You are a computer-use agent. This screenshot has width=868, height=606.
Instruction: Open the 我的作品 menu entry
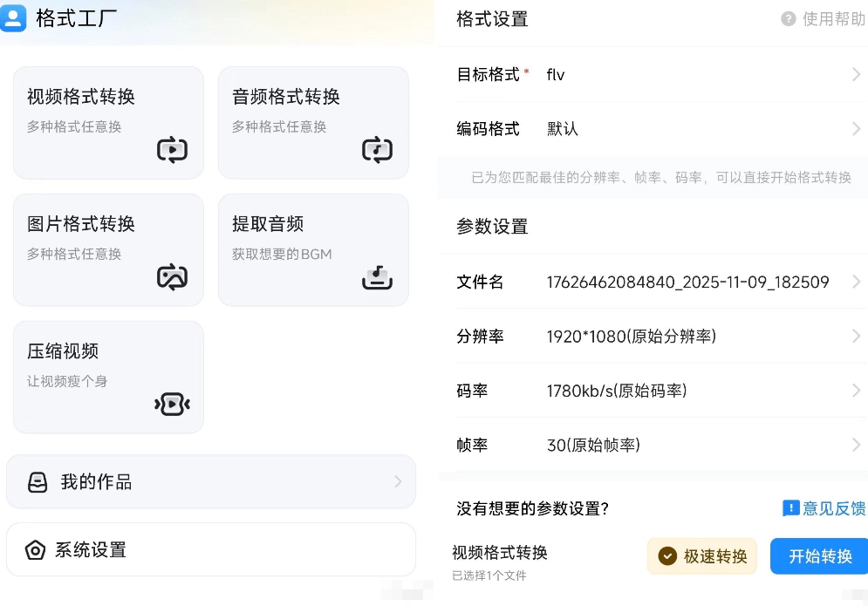point(211,482)
